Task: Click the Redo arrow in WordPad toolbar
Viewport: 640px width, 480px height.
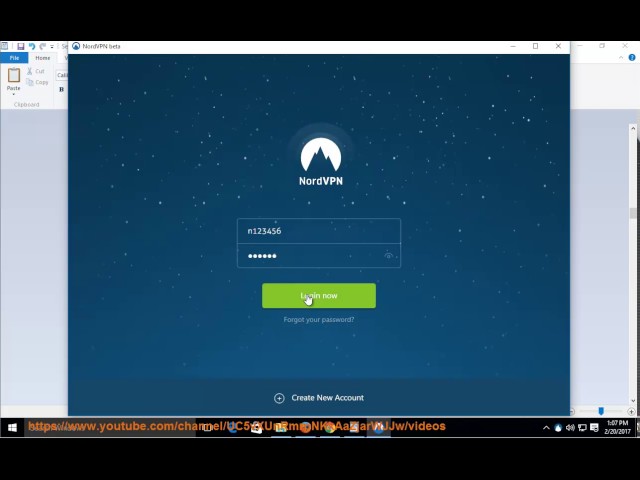Action: point(42,47)
